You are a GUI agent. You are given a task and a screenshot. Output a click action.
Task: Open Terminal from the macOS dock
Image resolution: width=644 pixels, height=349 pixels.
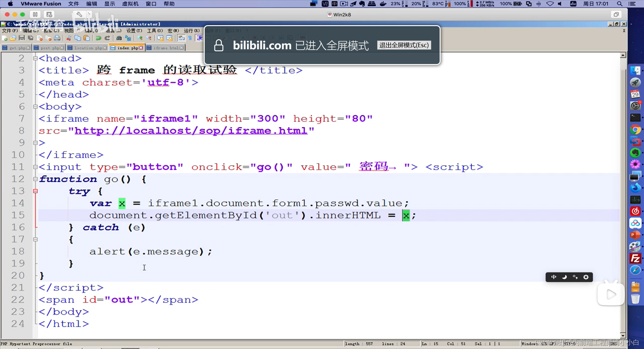click(x=635, y=118)
